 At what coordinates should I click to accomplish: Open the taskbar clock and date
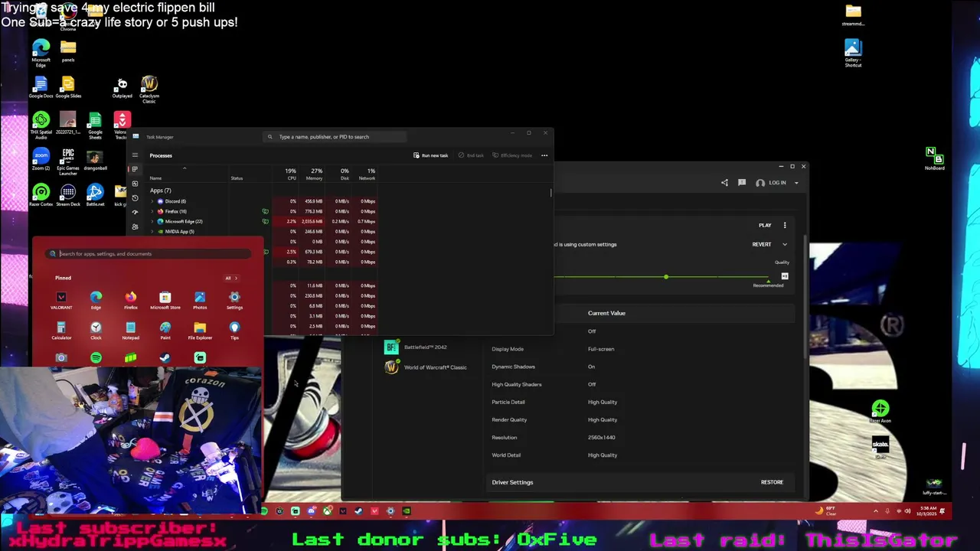coord(927,510)
